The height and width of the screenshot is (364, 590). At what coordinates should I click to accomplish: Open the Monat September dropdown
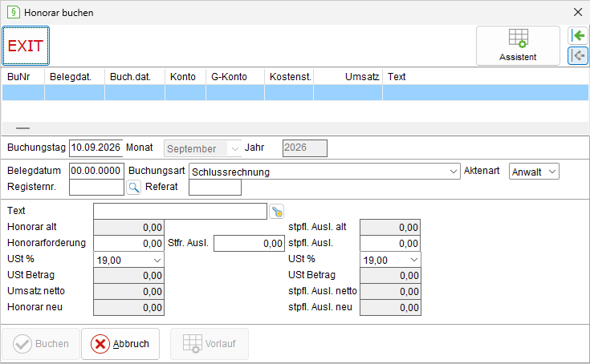tap(202, 149)
